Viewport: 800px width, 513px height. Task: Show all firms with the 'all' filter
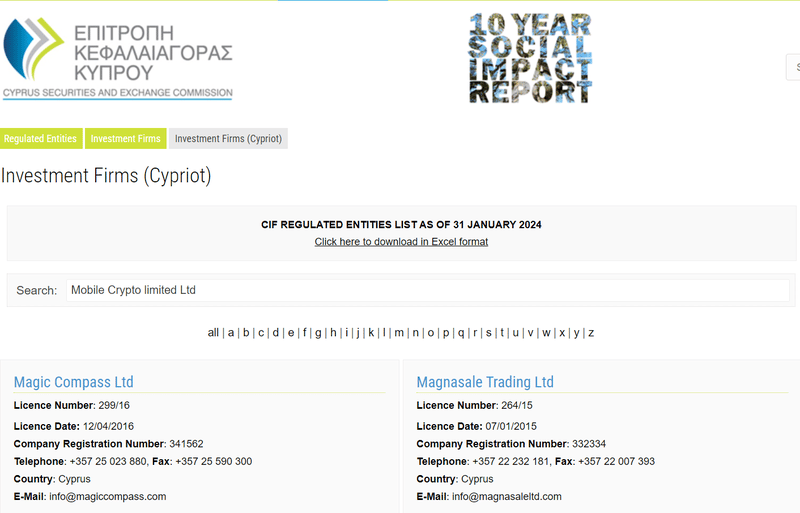point(213,333)
